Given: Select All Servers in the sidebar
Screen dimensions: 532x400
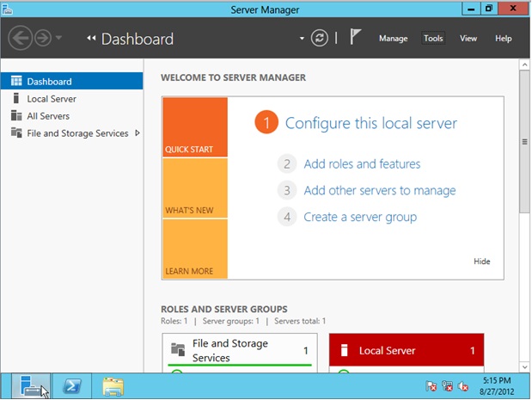Looking at the screenshot, I should (48, 116).
